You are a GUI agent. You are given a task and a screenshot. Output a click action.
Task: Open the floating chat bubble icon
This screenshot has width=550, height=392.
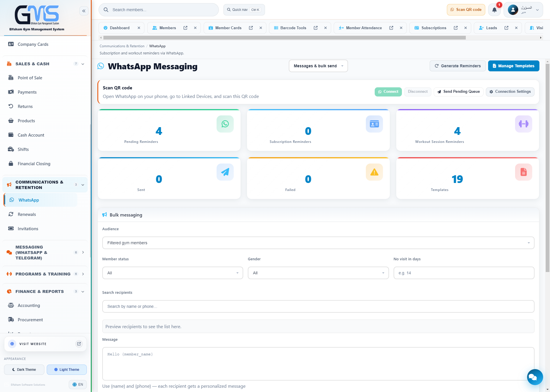535,377
